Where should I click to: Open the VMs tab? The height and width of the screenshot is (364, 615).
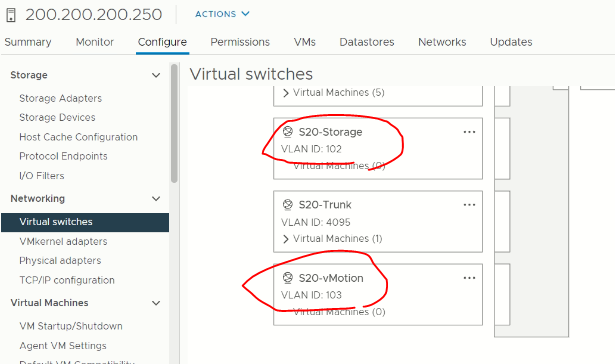[305, 42]
